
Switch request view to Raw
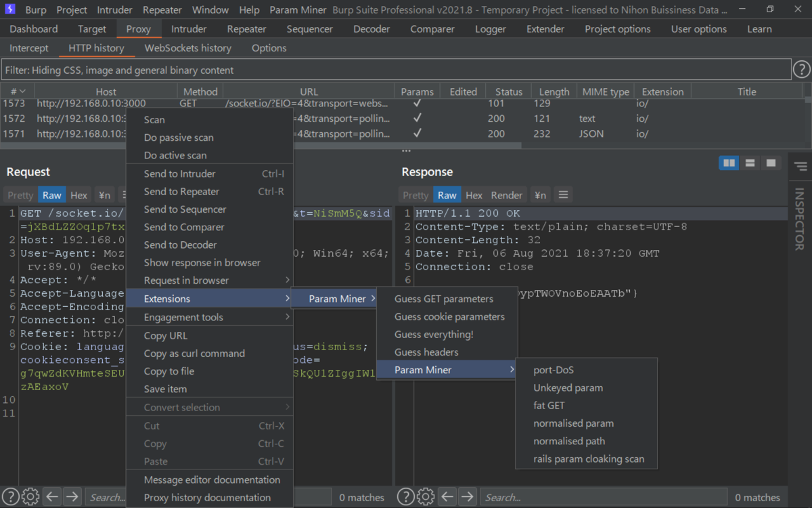(51, 195)
